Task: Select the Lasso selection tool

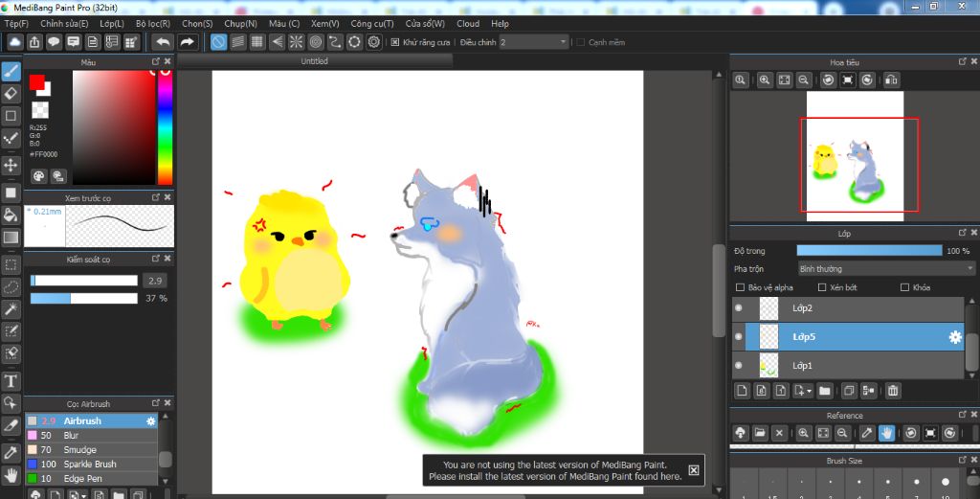Action: tap(11, 287)
